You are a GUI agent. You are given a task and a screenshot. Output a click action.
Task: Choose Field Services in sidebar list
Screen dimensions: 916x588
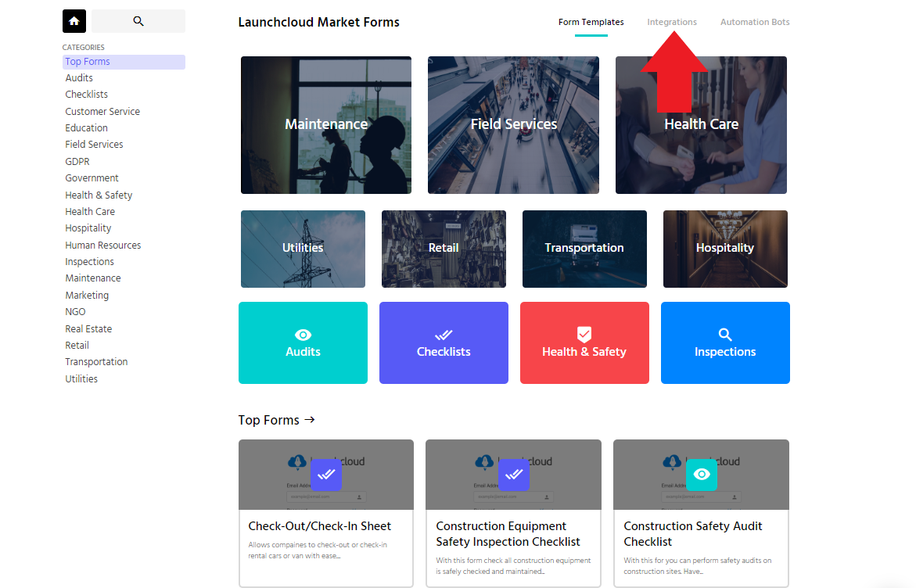94,144
